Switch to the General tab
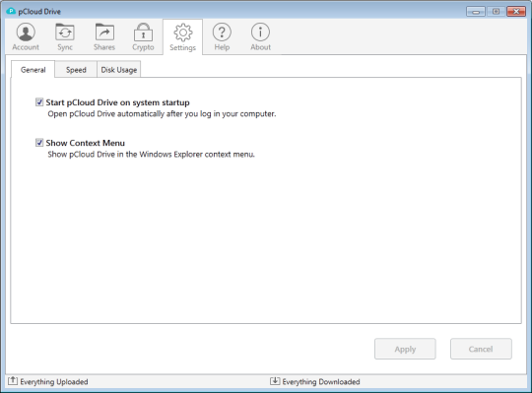532x393 pixels. coord(33,70)
